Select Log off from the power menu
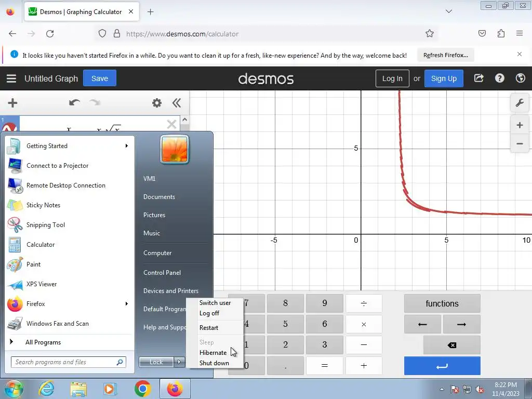Screen dimensions: 532x399 click(x=209, y=313)
